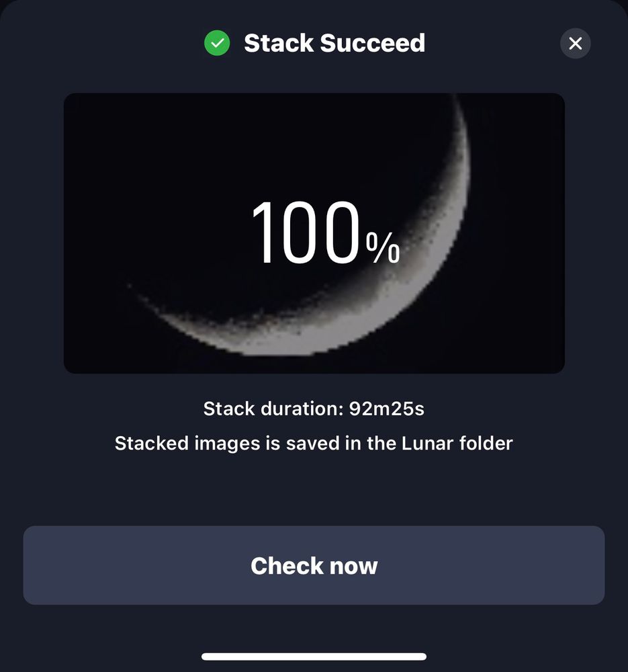
Task: Click the percent sign beside 100
Action: [x=384, y=249]
